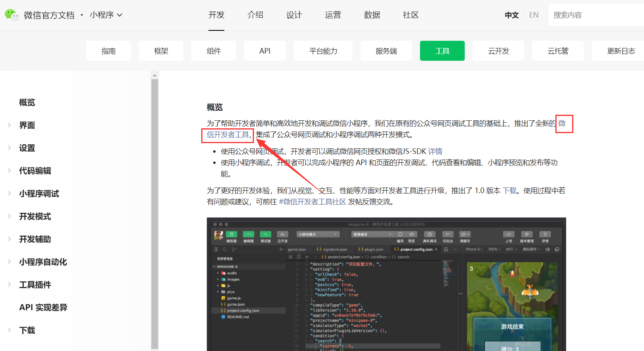This screenshot has height=351, width=644.
Task: Select the 数据 top navigation tab
Action: tap(372, 15)
